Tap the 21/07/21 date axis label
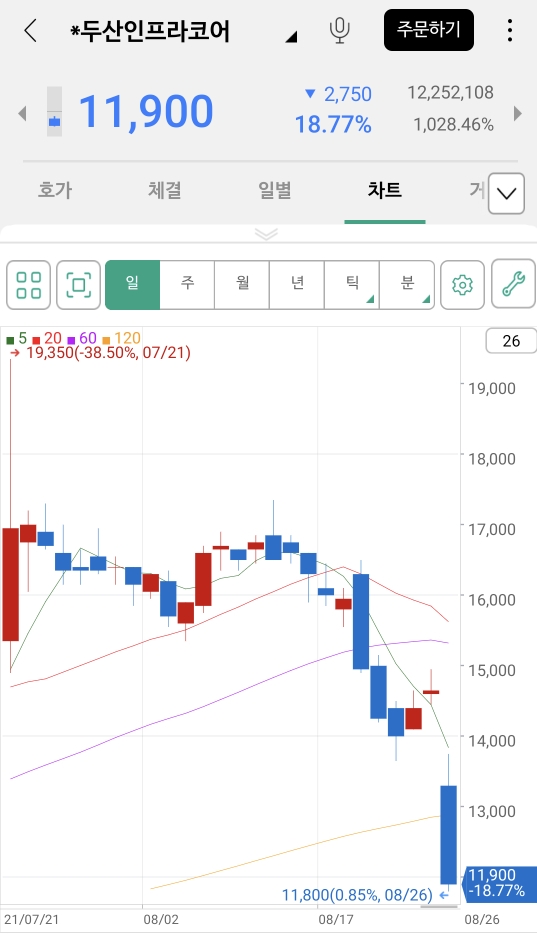 click(x=31, y=919)
